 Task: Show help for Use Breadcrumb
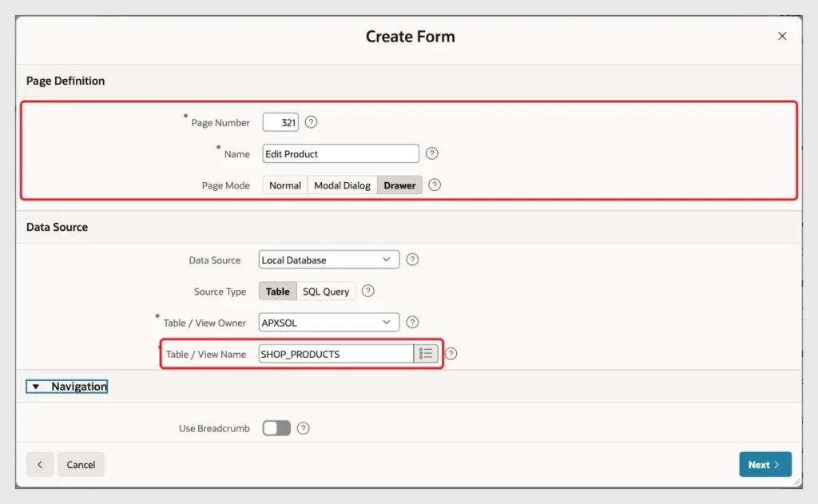coord(303,428)
